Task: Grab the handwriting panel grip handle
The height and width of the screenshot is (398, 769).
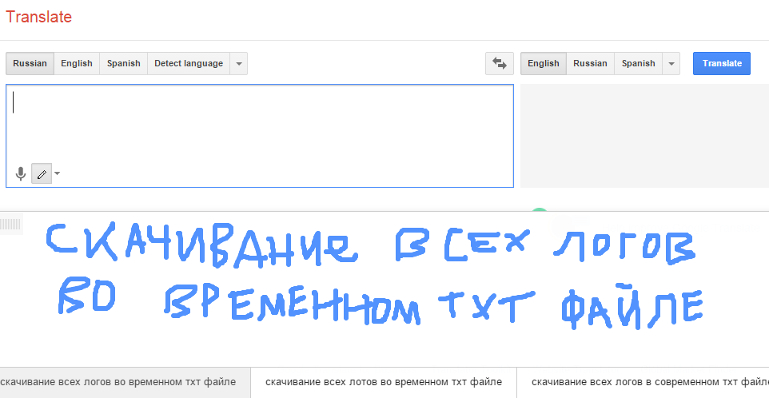Action: (11, 224)
